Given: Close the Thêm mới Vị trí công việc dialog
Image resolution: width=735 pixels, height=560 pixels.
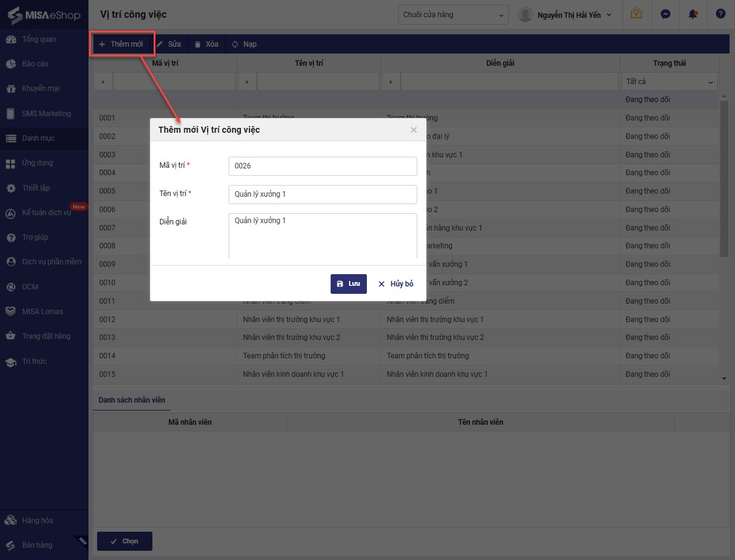Looking at the screenshot, I should 414,130.
